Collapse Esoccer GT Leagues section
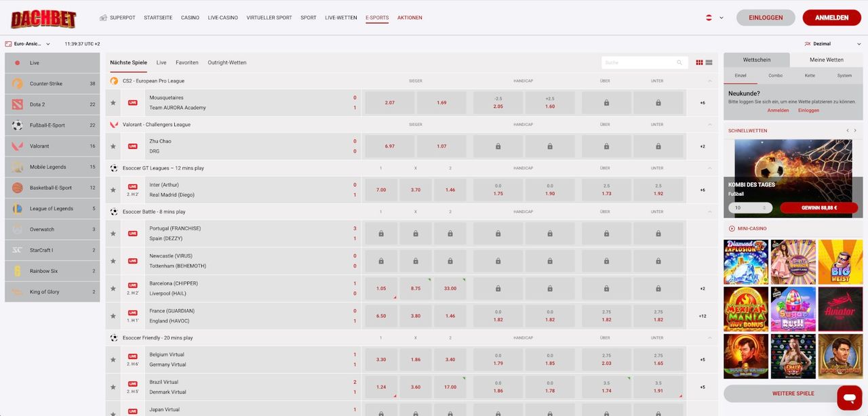Image resolution: width=868 pixels, height=416 pixels. [x=710, y=168]
